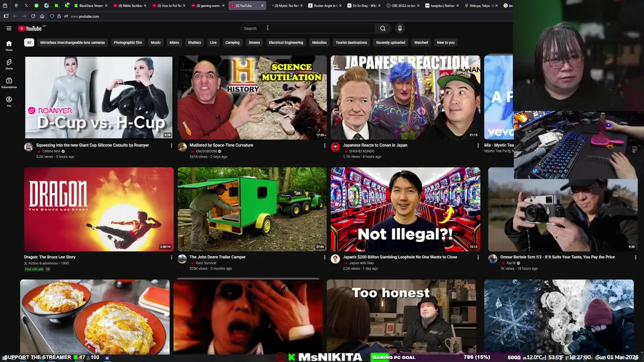Switch to harajuku Fashion browser tab
Screen dimensions: 644x362
(442, 6)
